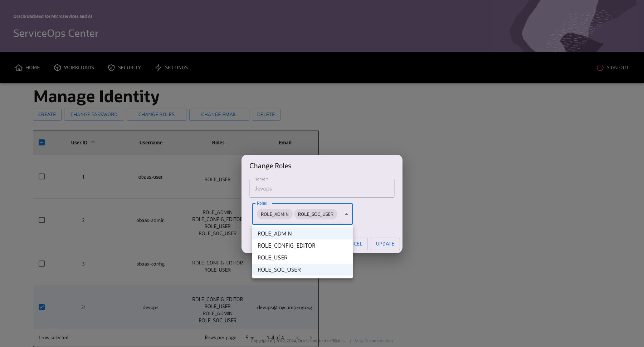The height and width of the screenshot is (347, 644).
Task: Check the box for obaas-user row
Action: tap(42, 177)
